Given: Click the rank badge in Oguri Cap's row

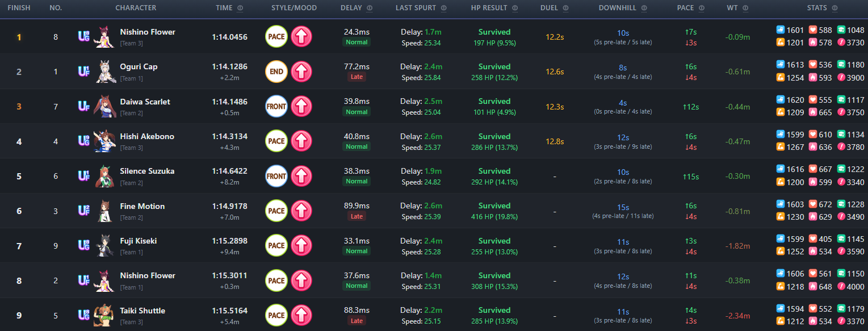Looking at the screenshot, I should [83, 72].
